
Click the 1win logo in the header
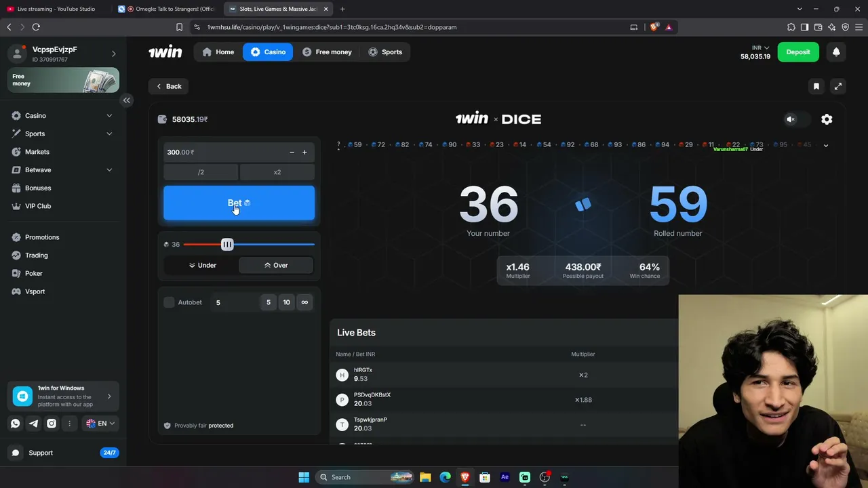coord(165,52)
